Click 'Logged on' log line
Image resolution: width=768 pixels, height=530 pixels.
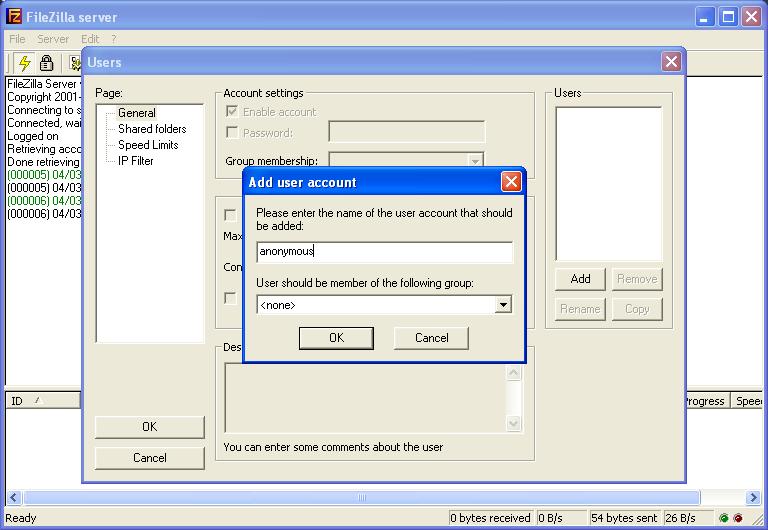click(33, 136)
